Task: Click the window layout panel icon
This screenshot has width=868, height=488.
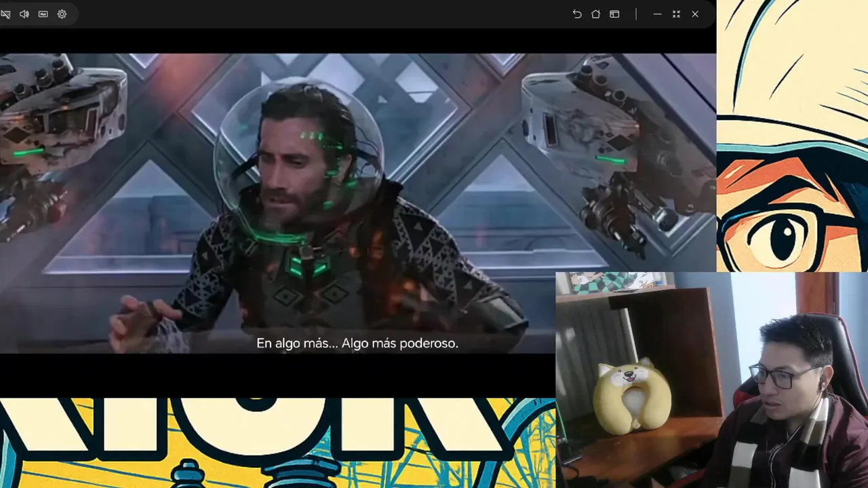Action: click(614, 14)
